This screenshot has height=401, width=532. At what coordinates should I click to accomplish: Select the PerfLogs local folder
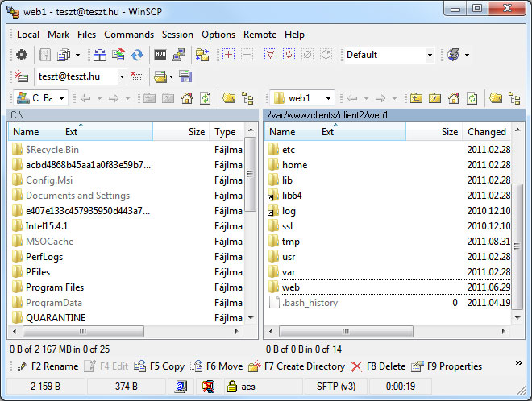tap(44, 257)
